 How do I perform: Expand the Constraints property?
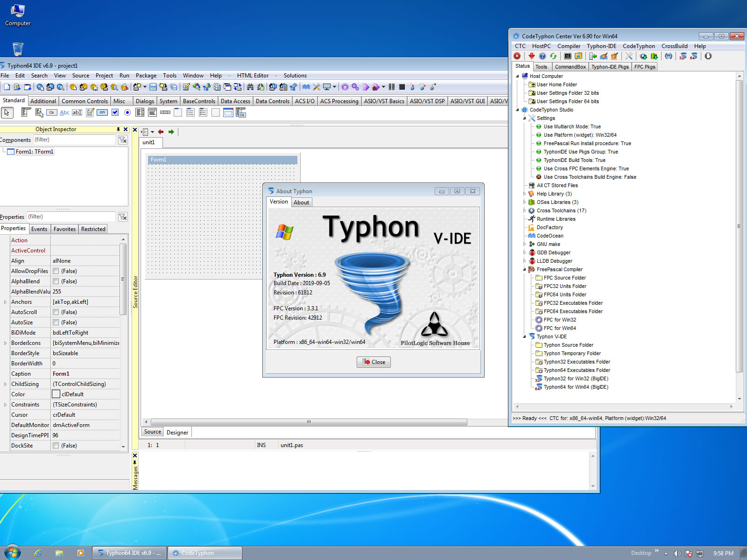[x=6, y=405]
